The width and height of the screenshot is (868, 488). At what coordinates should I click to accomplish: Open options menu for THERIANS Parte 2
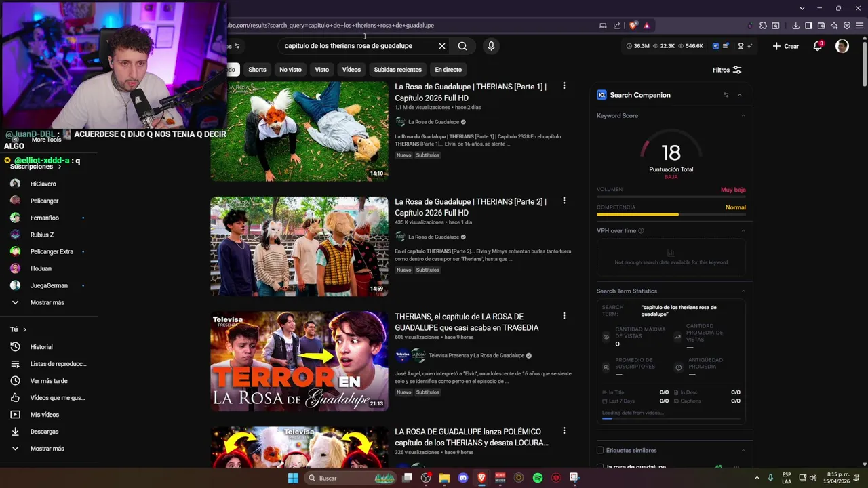(564, 201)
